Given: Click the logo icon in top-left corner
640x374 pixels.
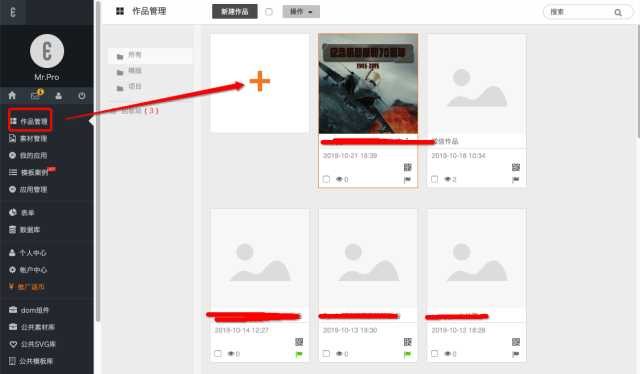Looking at the screenshot, I should click(13, 12).
